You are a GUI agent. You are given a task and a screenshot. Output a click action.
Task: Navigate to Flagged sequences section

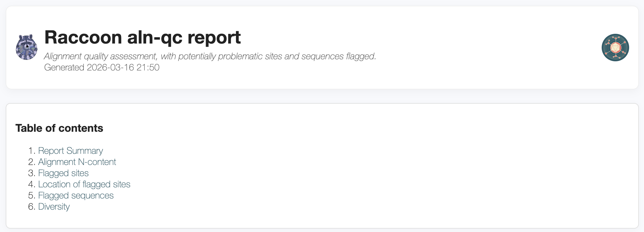(x=76, y=195)
